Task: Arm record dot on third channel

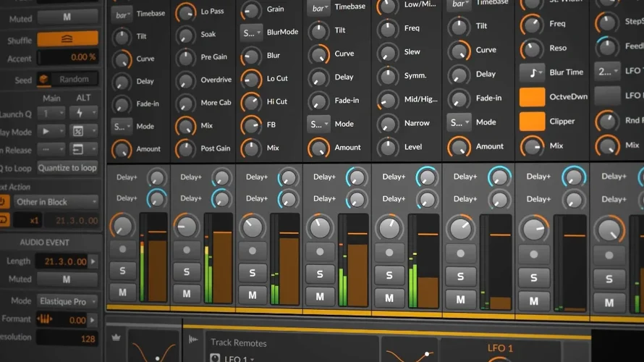Action: coord(253,251)
